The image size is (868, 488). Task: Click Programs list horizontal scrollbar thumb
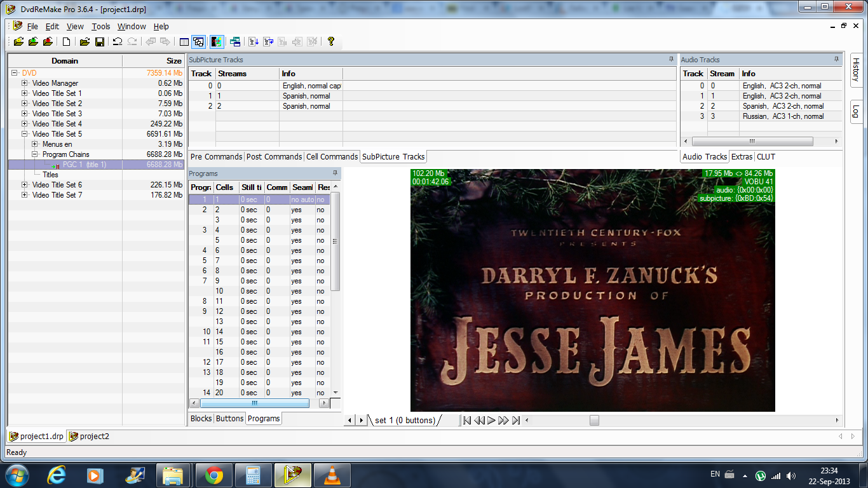point(255,403)
